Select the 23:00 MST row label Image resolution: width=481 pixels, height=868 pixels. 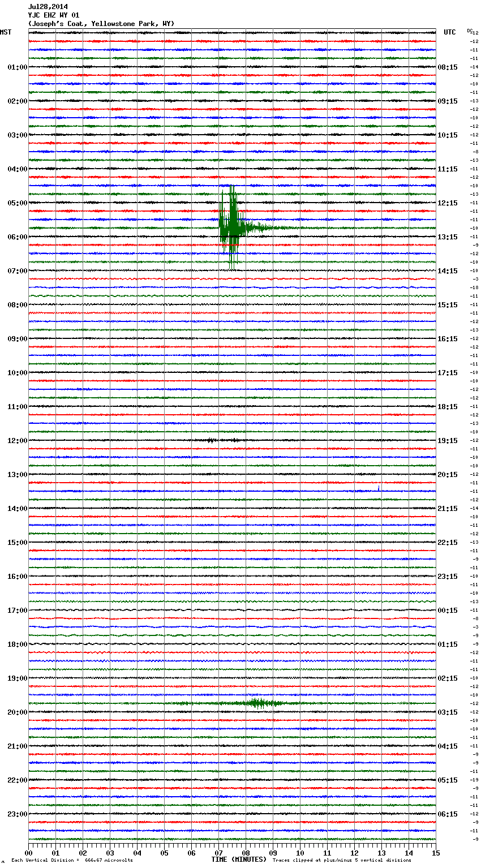(x=18, y=814)
